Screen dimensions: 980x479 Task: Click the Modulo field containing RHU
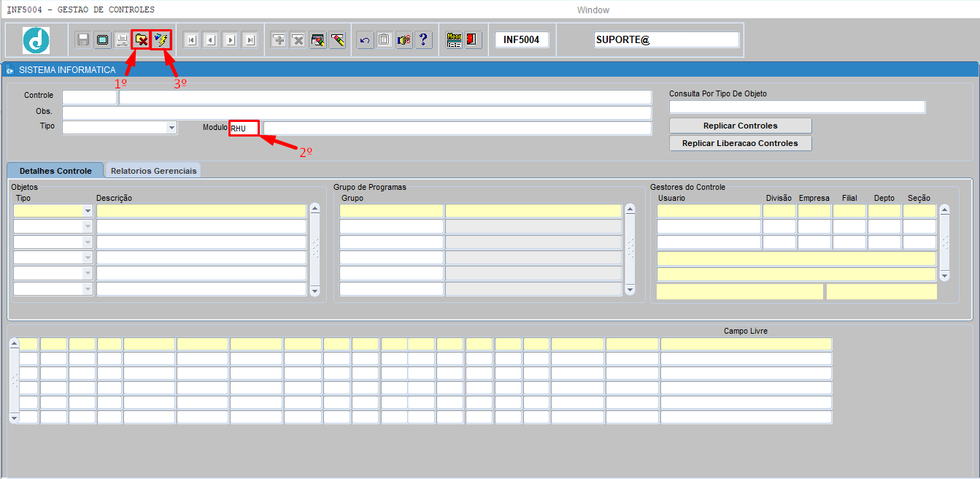click(244, 129)
